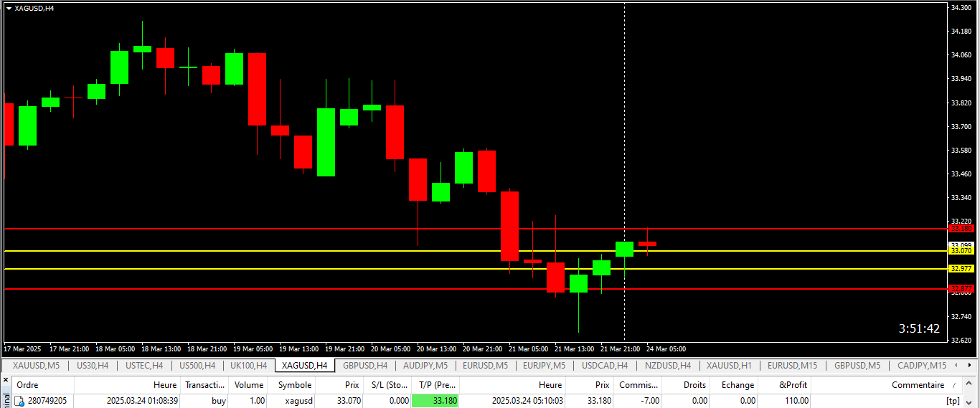This screenshot has width=980, height=408.
Task: Click the [tp] comment cell
Action: [x=953, y=401]
